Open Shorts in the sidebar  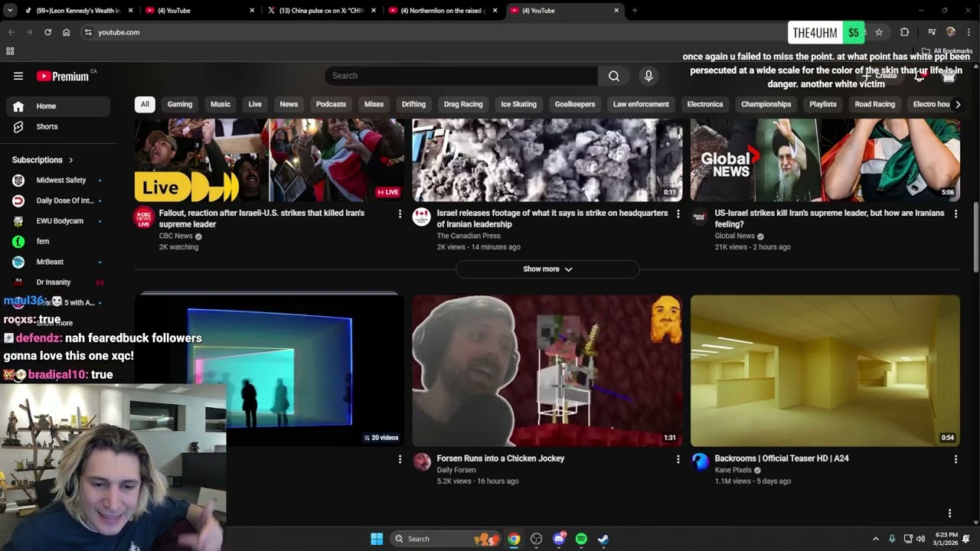(x=58, y=126)
